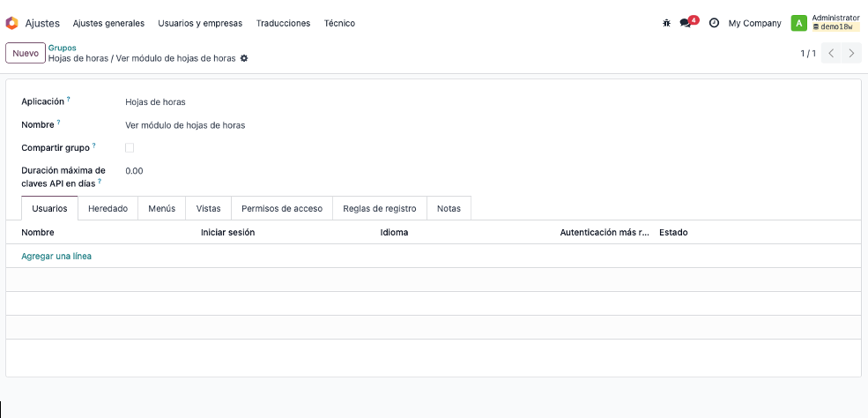The width and height of the screenshot is (868, 418).
Task: Switch to the Notas tab
Action: pos(449,209)
